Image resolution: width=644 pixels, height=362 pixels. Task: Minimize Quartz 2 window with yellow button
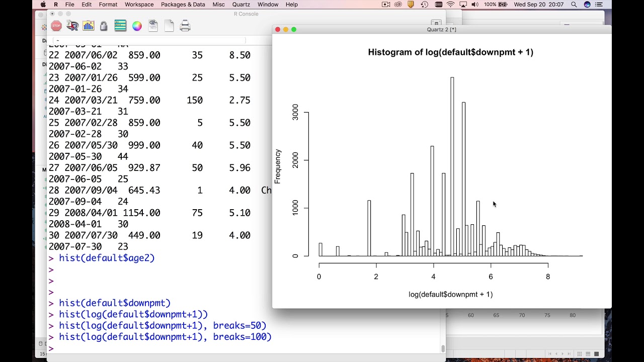click(286, 29)
